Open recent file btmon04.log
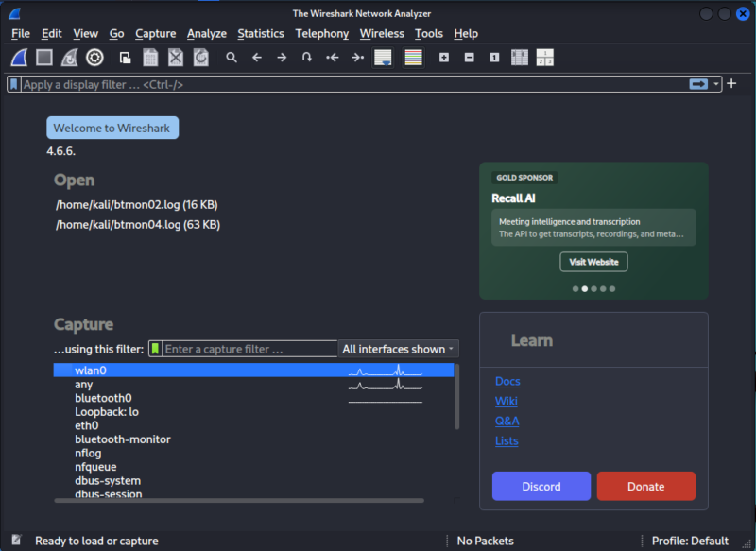This screenshot has height=551, width=756. click(x=138, y=225)
